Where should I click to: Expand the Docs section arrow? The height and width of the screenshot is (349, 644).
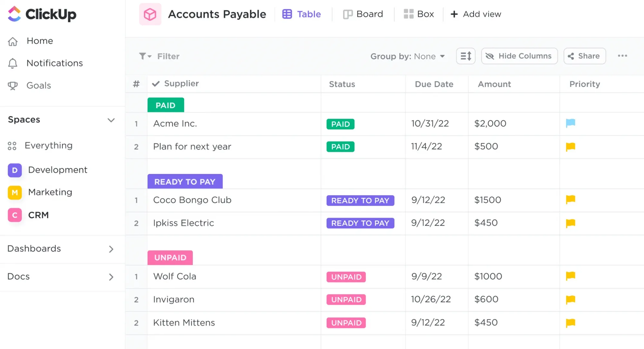(111, 277)
